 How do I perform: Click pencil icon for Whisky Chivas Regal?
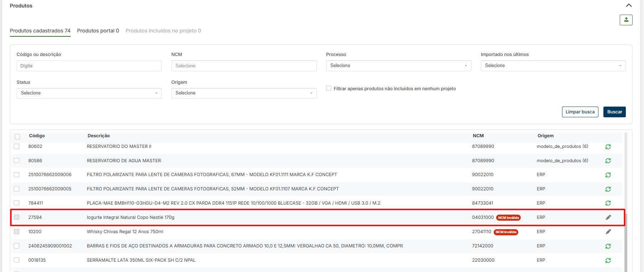click(x=608, y=232)
